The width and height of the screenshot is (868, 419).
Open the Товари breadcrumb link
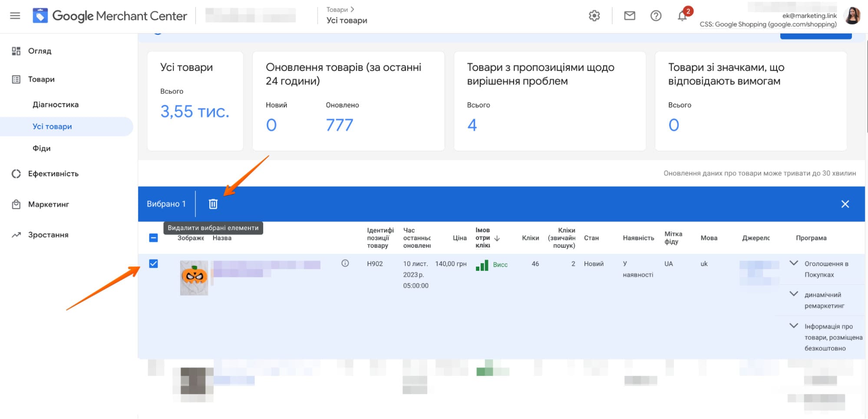point(338,9)
